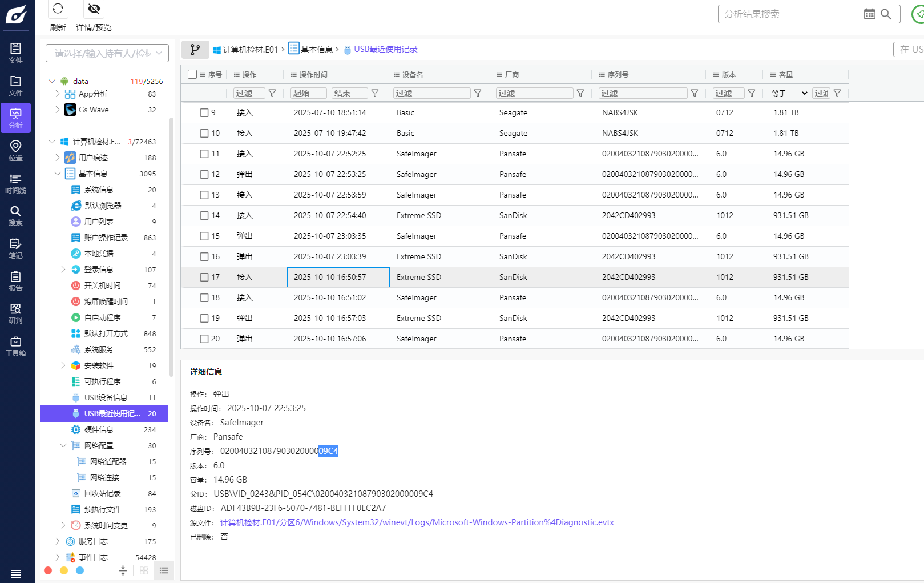Click the filter funnel icon under 容量 column
Viewport: 924px width, 583px height.
[x=837, y=93]
